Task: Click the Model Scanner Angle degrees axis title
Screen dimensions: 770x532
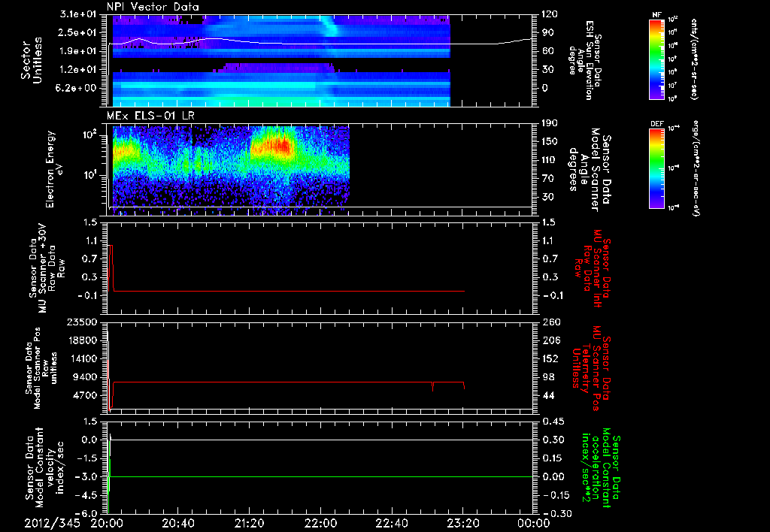Action: pyautogui.click(x=590, y=168)
